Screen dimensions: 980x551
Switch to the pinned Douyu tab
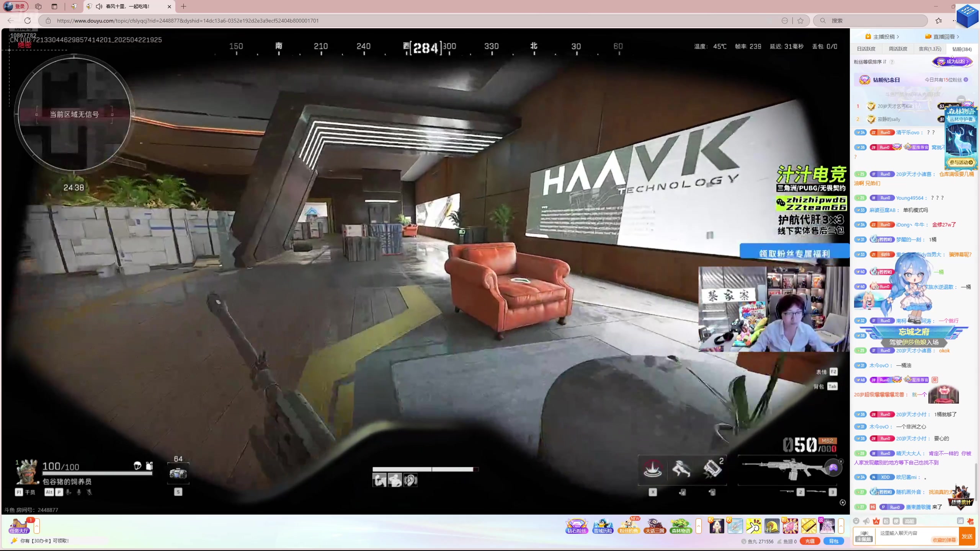(x=74, y=7)
